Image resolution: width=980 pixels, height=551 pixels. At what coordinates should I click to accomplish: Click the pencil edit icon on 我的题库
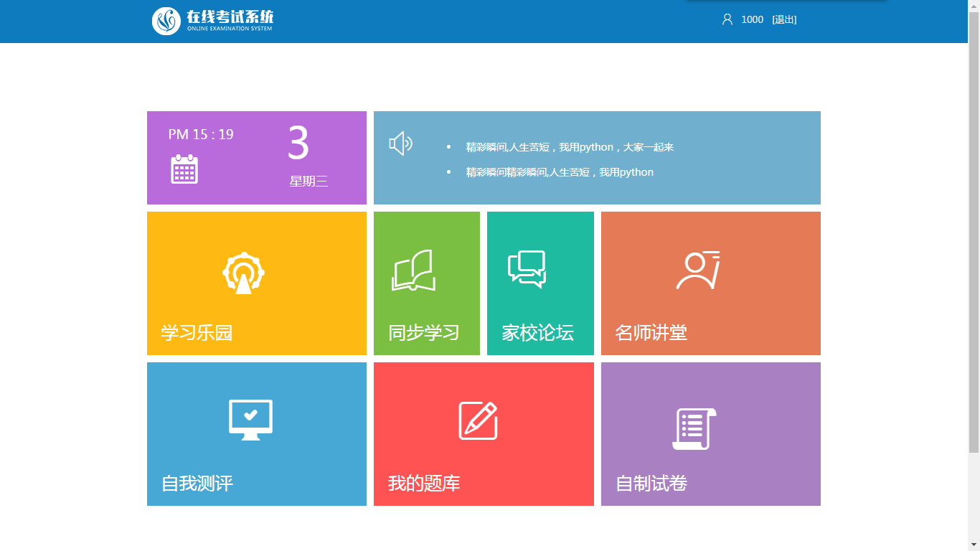(479, 420)
